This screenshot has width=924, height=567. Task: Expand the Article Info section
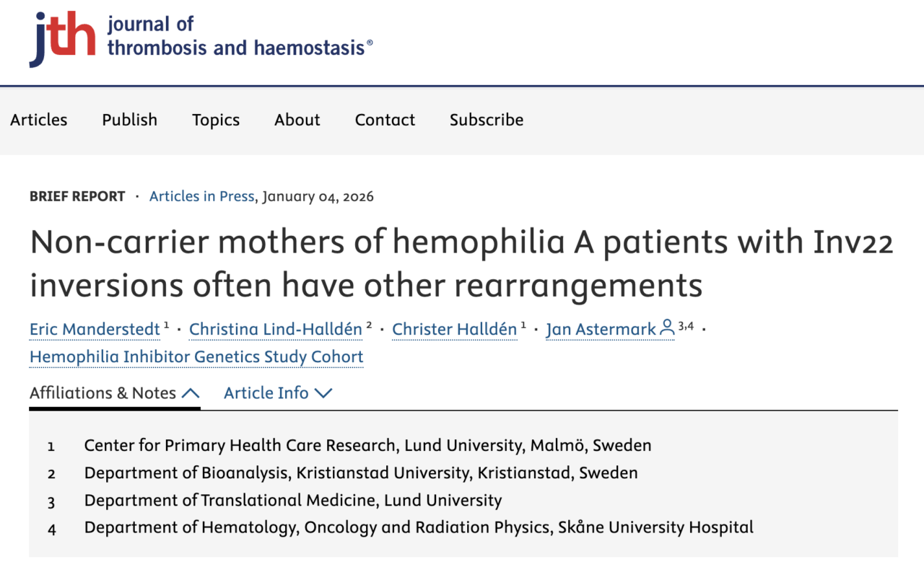tap(278, 393)
